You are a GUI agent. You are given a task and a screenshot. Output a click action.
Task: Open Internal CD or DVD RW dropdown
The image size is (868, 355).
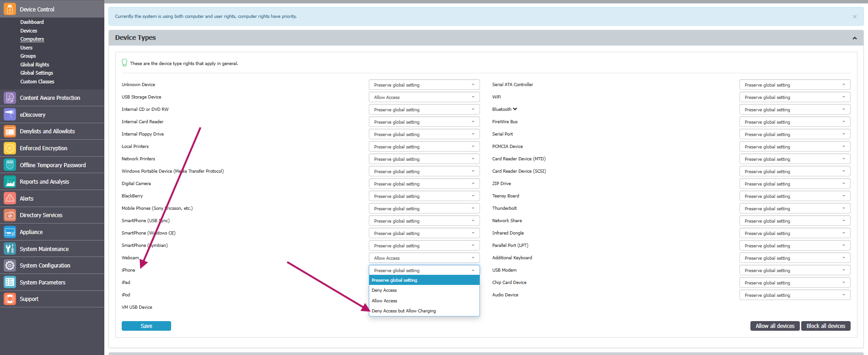[424, 109]
